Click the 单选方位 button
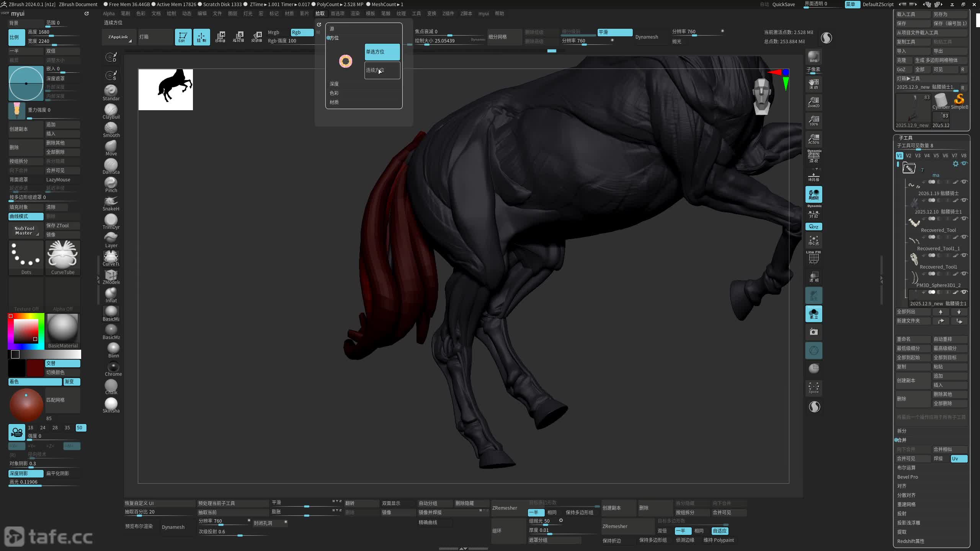The image size is (980, 551). 382,52
